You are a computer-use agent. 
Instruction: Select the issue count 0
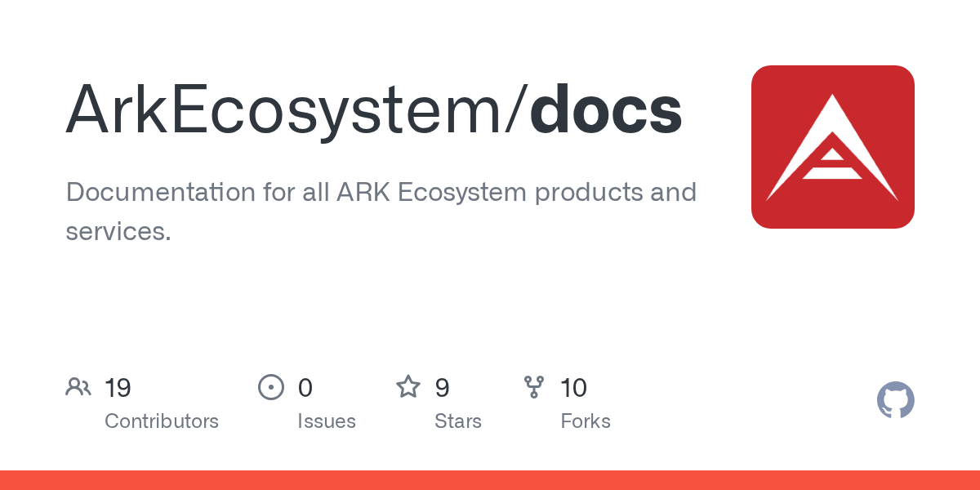(x=305, y=388)
